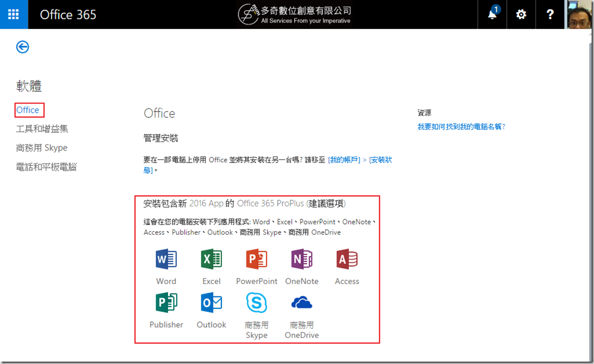Click the Publisher app icon
Viewport: 594px width, 364px height.
pos(166,303)
